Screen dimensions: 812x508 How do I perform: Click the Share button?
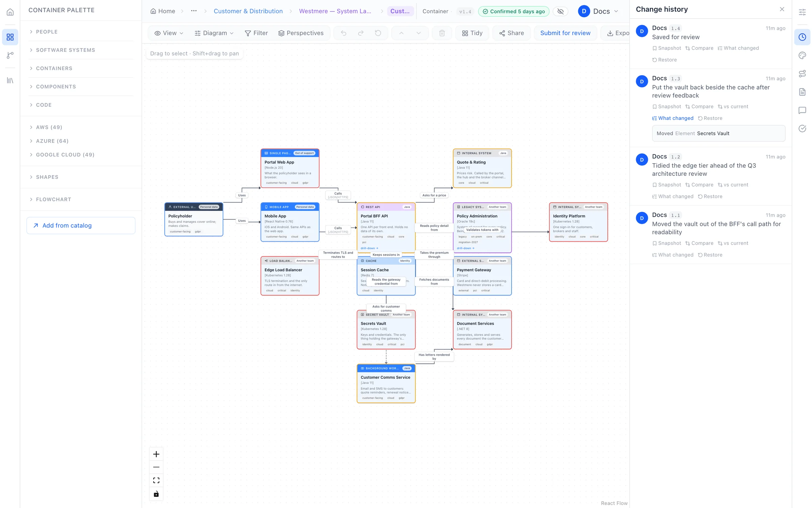click(511, 33)
